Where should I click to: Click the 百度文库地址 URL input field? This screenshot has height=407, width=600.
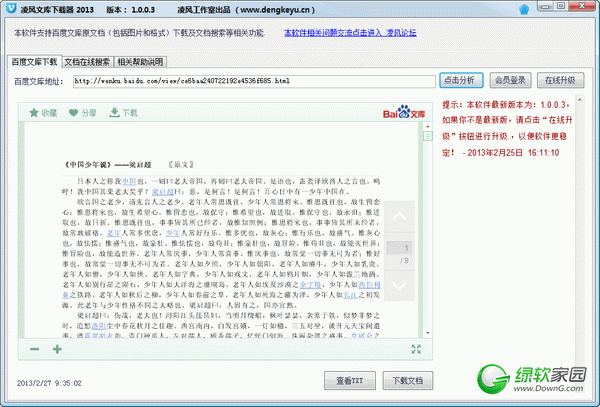click(x=254, y=81)
